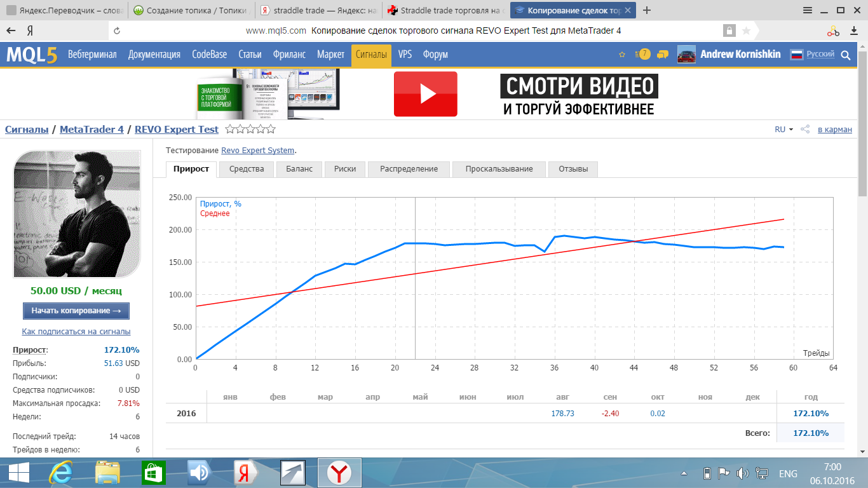Image resolution: width=868 pixels, height=488 pixels.
Task: Switch to the 'straddle trade — Яндекс' tab
Action: pos(319,10)
